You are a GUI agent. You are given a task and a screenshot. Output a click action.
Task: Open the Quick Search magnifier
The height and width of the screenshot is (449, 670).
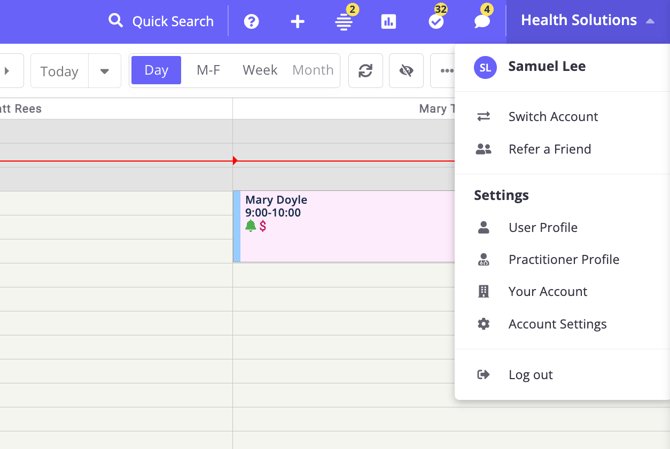coord(116,21)
